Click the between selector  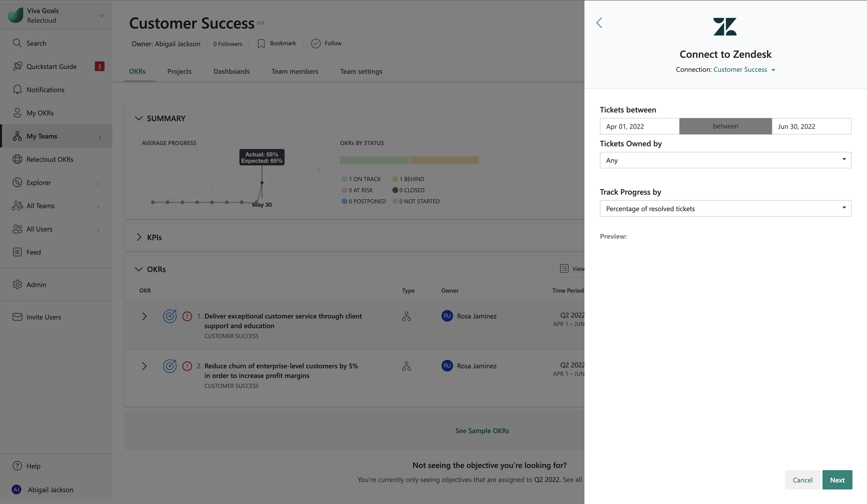725,126
